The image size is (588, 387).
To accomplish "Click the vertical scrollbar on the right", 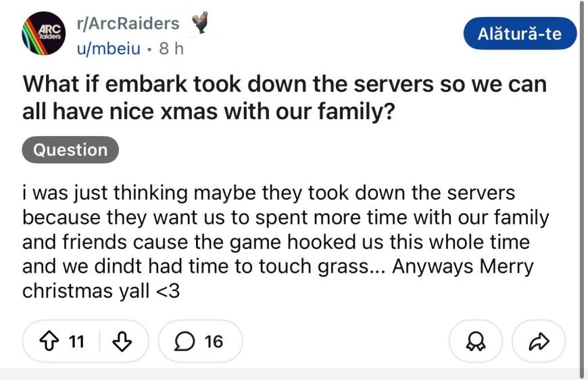I will (581, 189).
